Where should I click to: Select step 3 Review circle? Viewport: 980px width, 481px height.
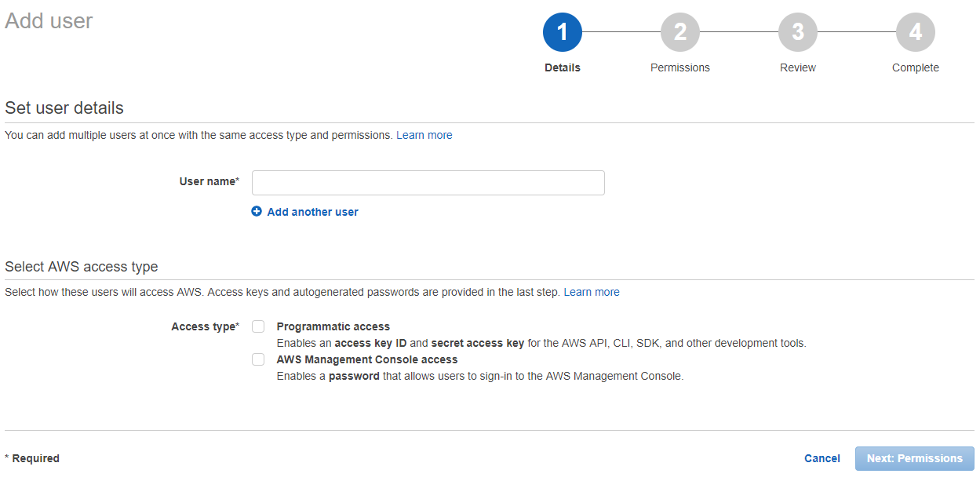pos(798,32)
